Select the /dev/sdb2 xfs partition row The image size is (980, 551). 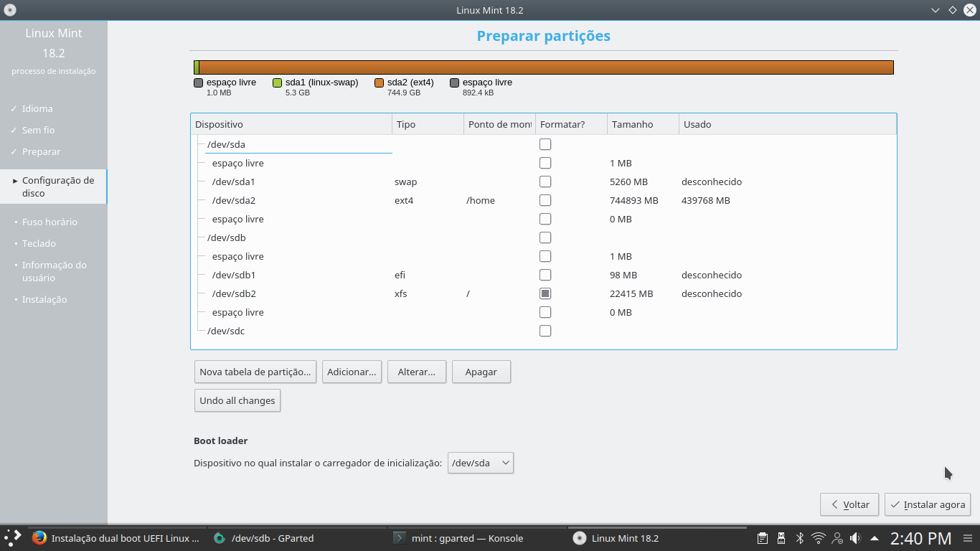[x=544, y=293]
